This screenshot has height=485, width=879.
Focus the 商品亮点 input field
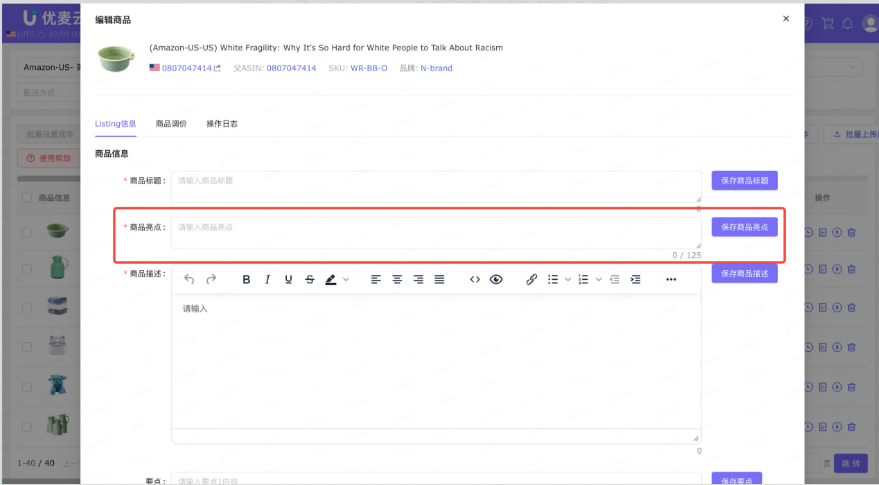(436, 233)
